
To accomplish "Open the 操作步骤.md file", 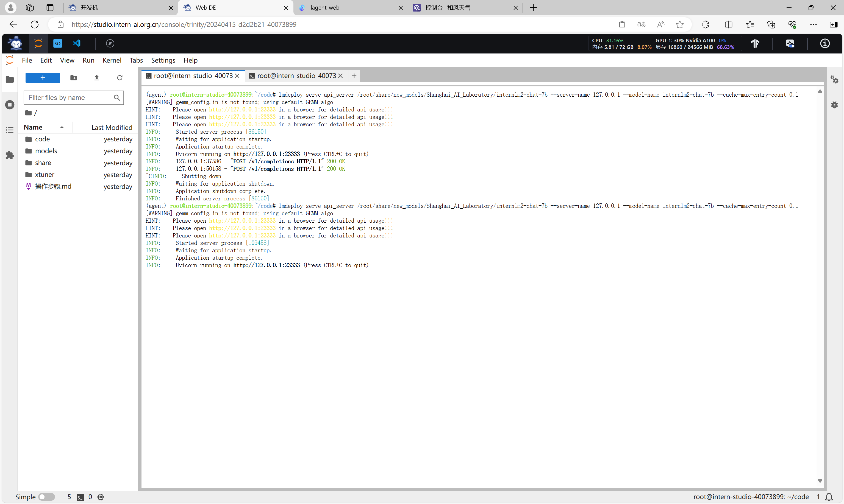I will click(x=79, y=186).
